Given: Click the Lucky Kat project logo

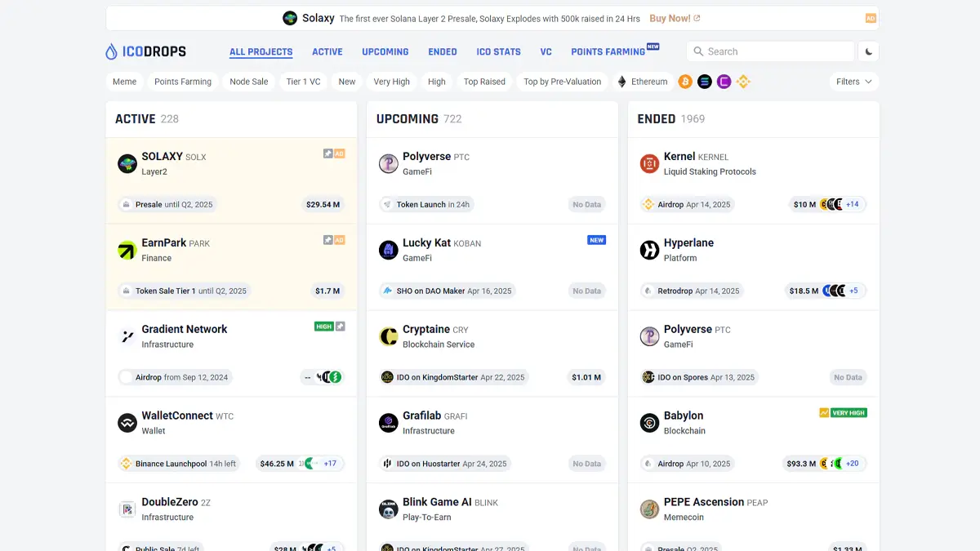Looking at the screenshot, I should [x=389, y=251].
